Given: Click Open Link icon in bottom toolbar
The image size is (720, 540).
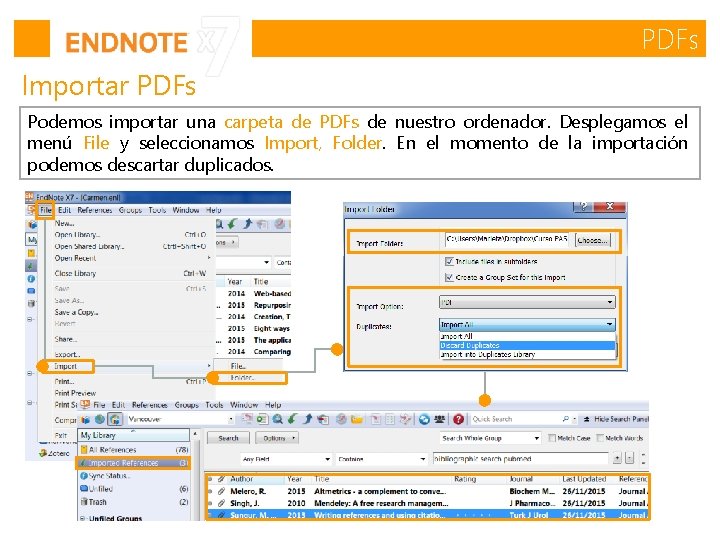Looking at the screenshot, I should [341, 419].
